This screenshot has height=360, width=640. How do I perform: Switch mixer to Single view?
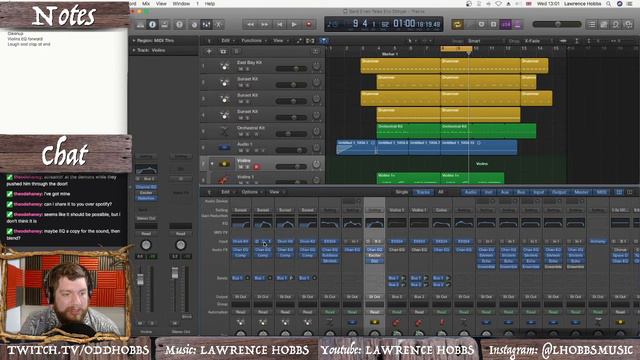[x=402, y=192]
